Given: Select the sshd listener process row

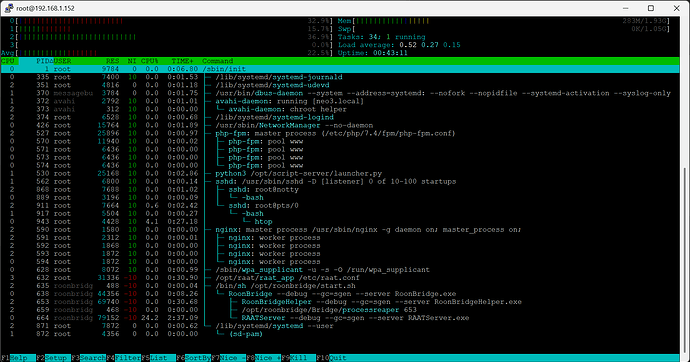Looking at the screenshot, I should pyautogui.click(x=340, y=181).
